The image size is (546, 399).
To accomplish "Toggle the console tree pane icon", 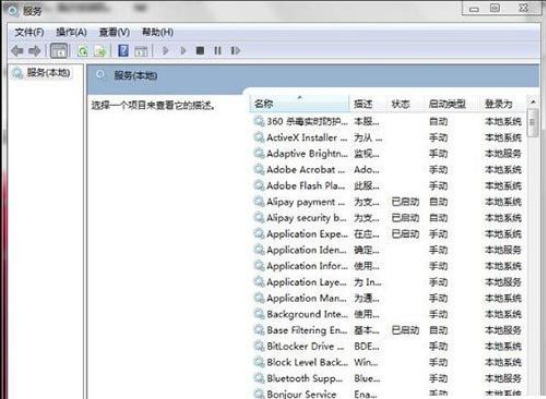I will point(59,51).
